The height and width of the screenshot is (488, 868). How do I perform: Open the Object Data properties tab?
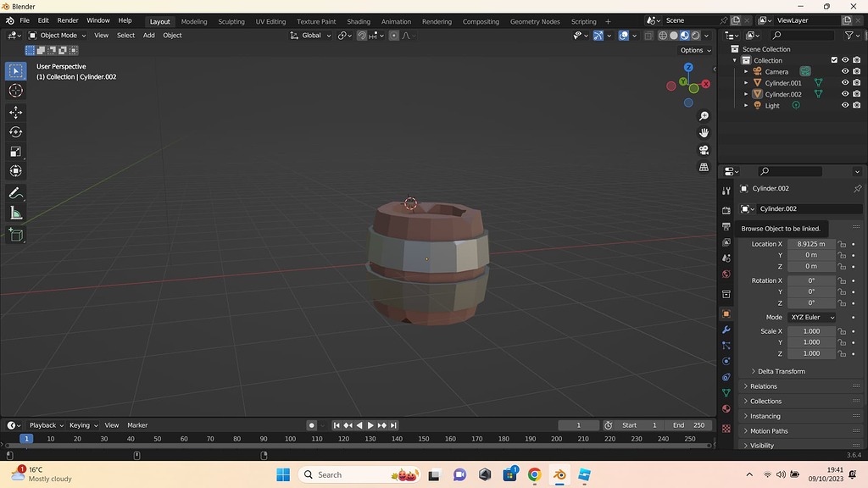point(726,393)
